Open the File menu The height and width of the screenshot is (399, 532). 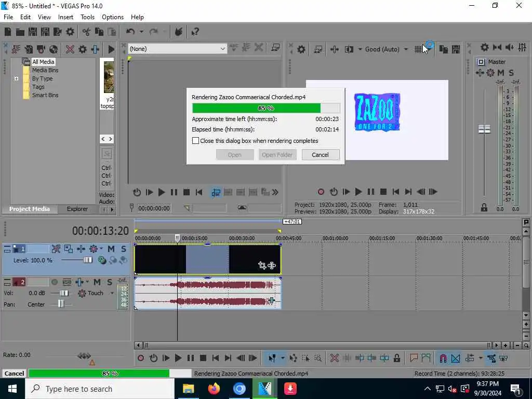point(8,17)
